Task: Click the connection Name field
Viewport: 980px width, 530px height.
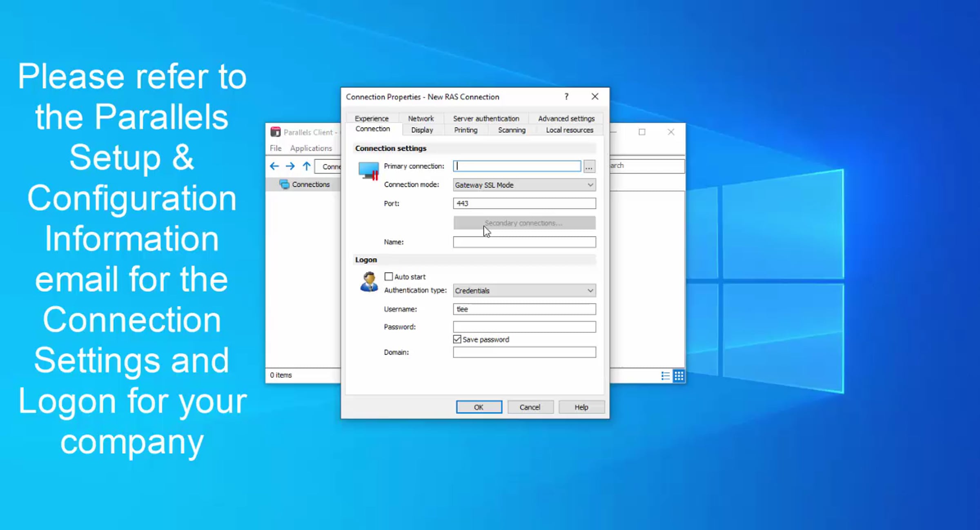Action: coord(524,242)
